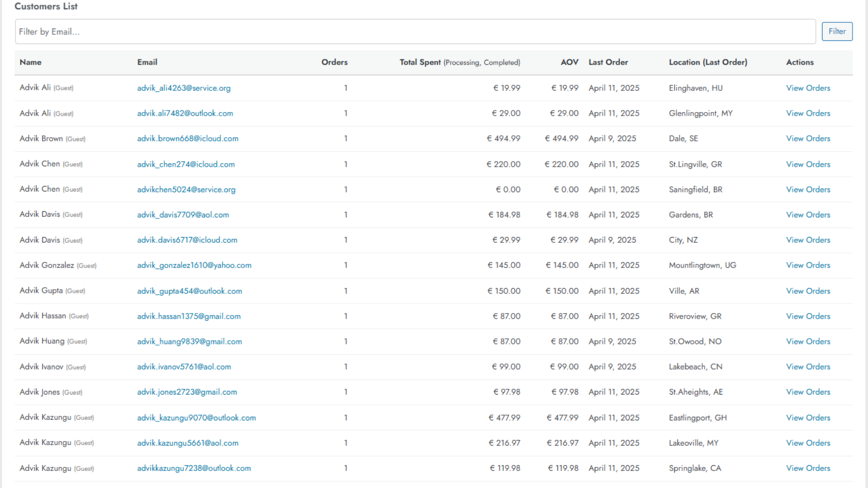
Task: Open email advik.davis6717@icloud.com
Action: pos(187,240)
